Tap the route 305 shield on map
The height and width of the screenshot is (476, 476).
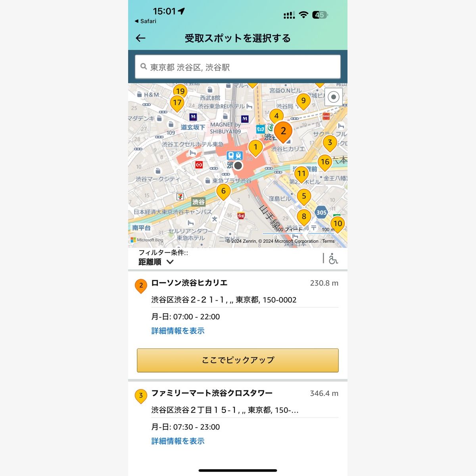[321, 212]
